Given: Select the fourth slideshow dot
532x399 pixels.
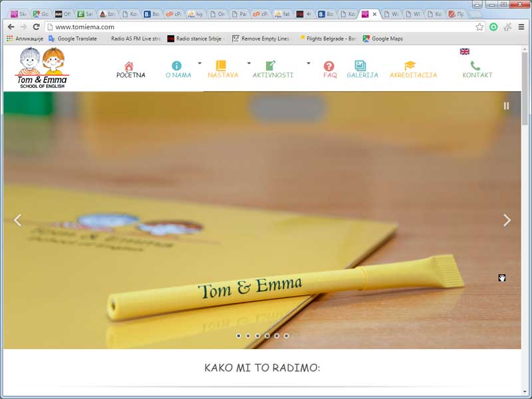Looking at the screenshot, I should pyautogui.click(x=267, y=336).
